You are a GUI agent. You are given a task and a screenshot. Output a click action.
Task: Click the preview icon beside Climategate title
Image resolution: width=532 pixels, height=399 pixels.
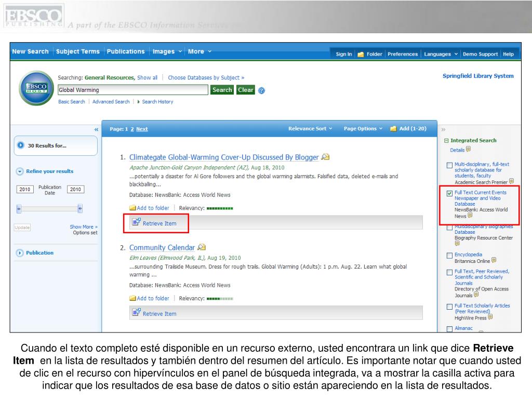point(325,157)
